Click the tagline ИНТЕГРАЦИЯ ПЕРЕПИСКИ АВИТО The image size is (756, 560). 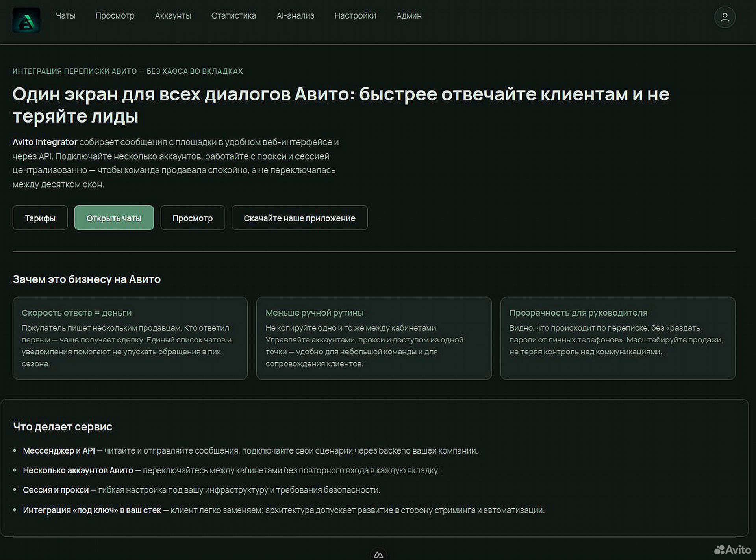[128, 71]
